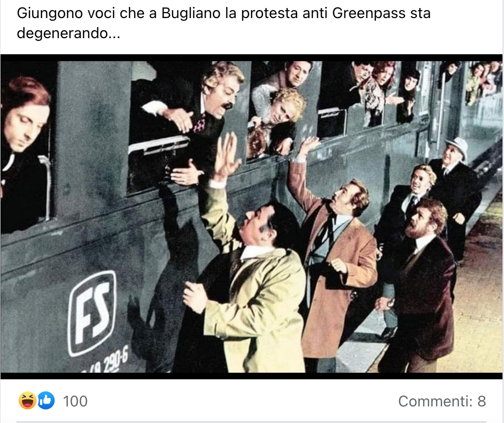Open the Commenti: 8 comments link
The image size is (504, 423).
click(x=442, y=401)
